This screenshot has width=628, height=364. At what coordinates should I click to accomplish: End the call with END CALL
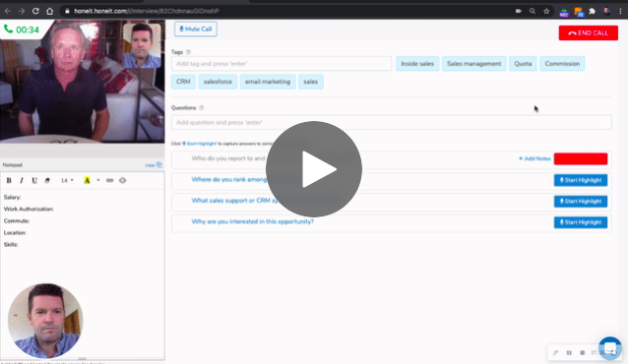tap(589, 32)
